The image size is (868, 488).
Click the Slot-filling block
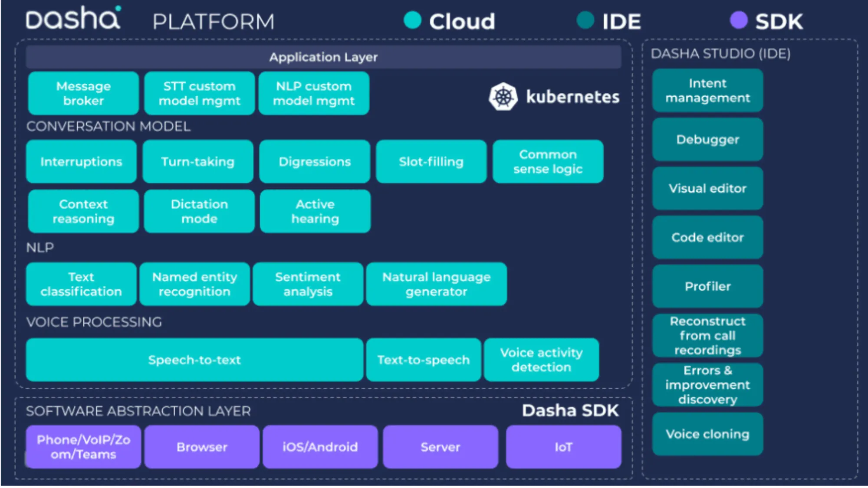(431, 161)
